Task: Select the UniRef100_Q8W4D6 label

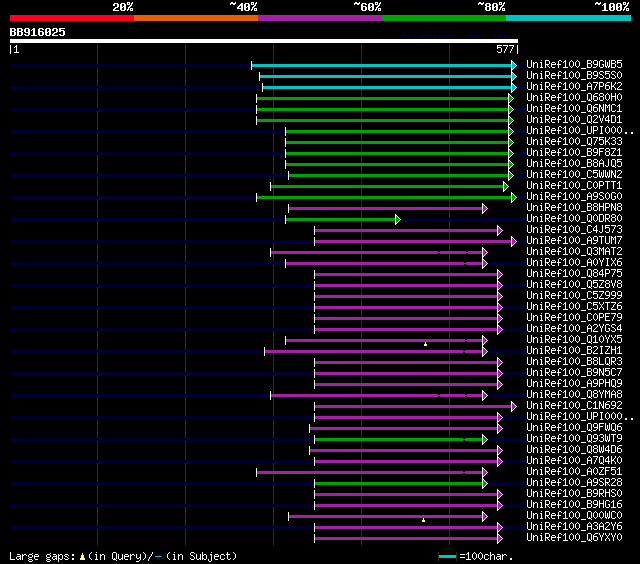Action: (574, 450)
